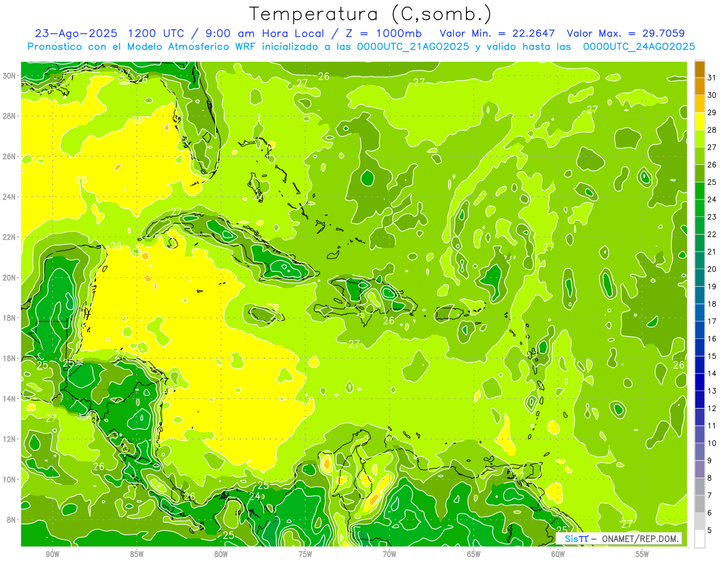Click the "15" label on the color scale
This screenshot has height=562, width=728.
(x=712, y=356)
